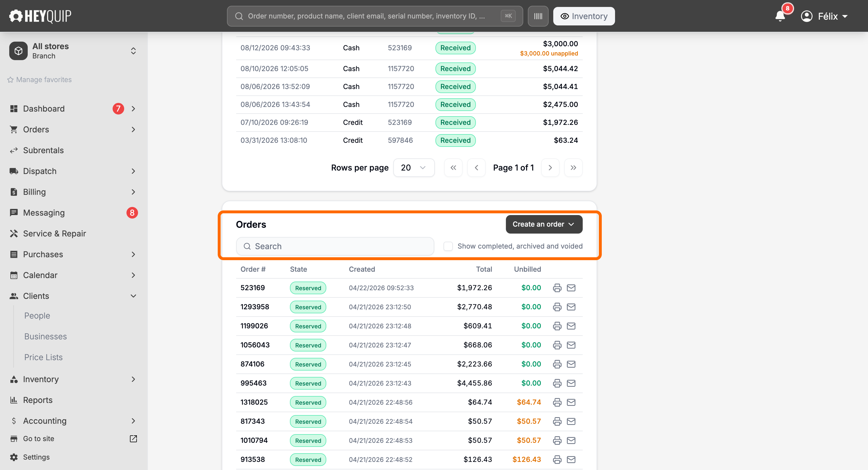868x470 pixels.
Task: Select People under Clients
Action: [x=37, y=316]
